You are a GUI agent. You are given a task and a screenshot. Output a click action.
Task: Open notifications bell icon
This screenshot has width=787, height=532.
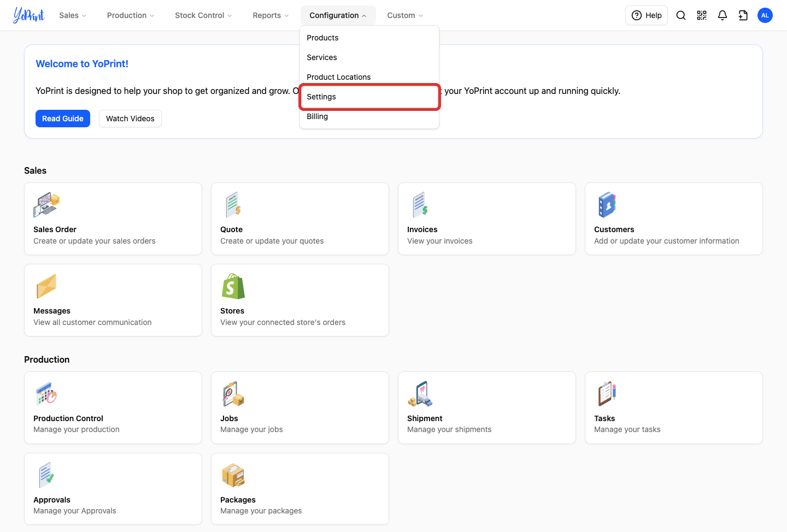[723, 15]
